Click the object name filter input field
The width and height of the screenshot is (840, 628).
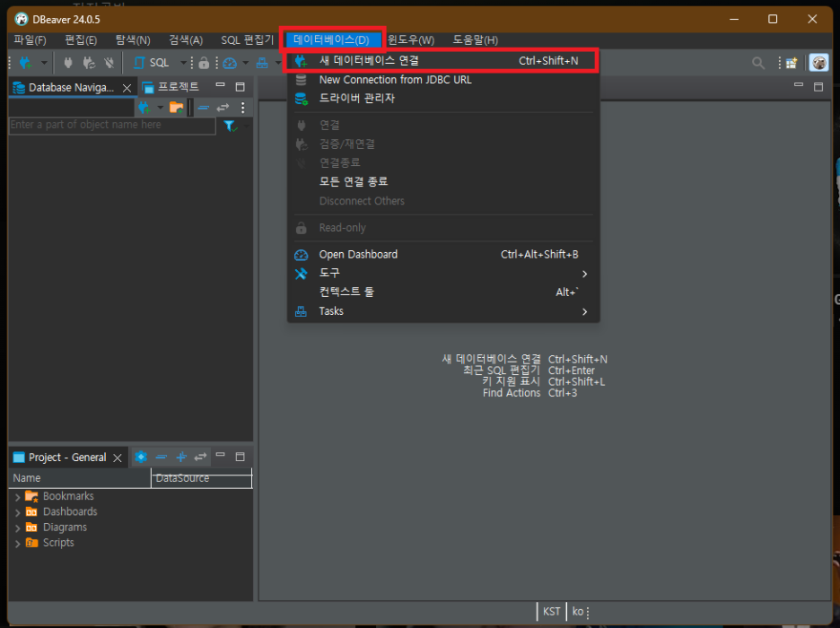coord(112,126)
